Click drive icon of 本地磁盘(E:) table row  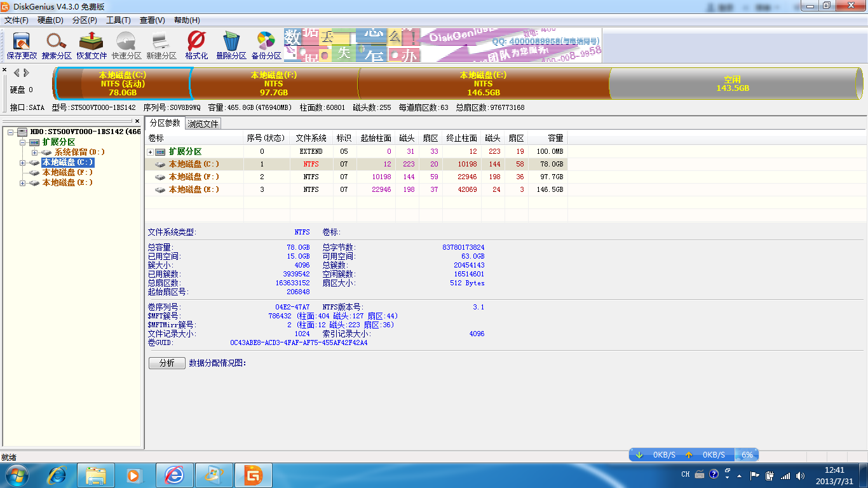161,189
